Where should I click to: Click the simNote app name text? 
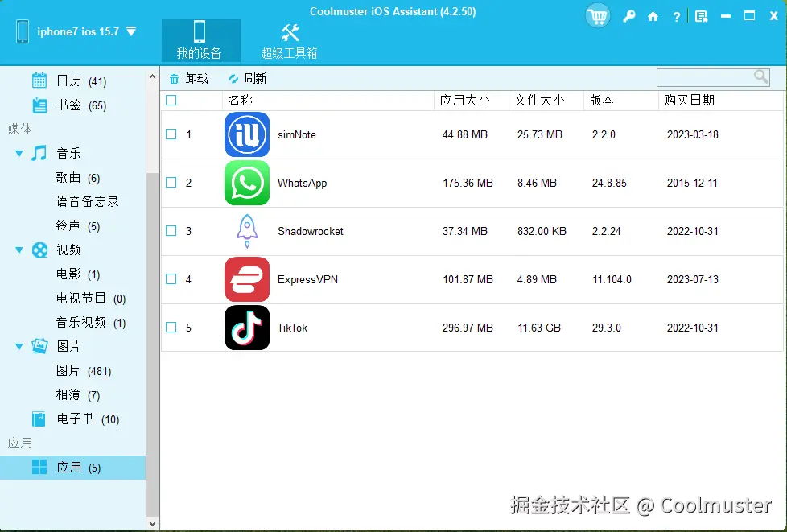coord(297,135)
